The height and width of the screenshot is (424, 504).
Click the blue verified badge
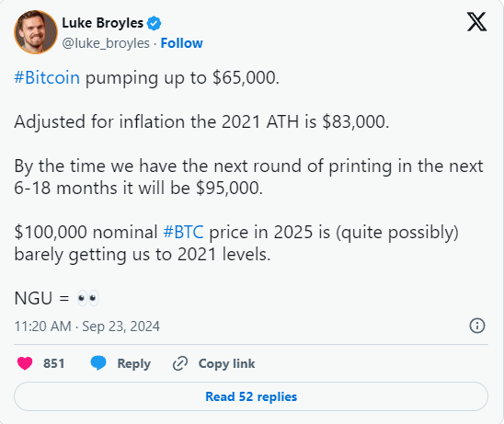click(x=154, y=24)
